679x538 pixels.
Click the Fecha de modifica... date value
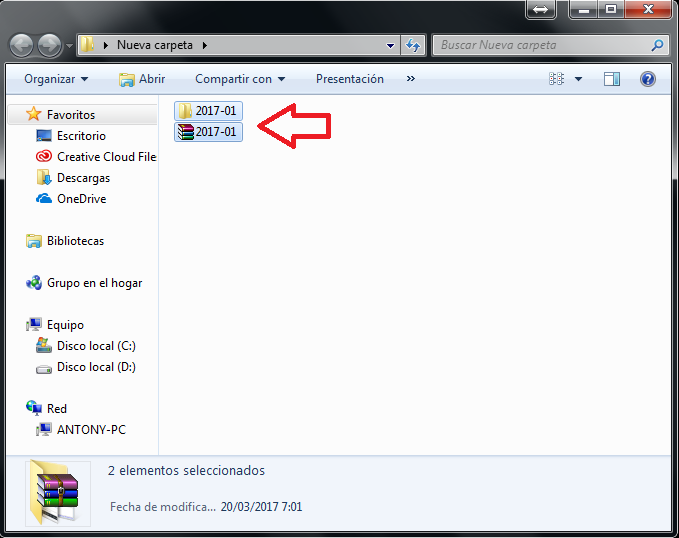261,507
